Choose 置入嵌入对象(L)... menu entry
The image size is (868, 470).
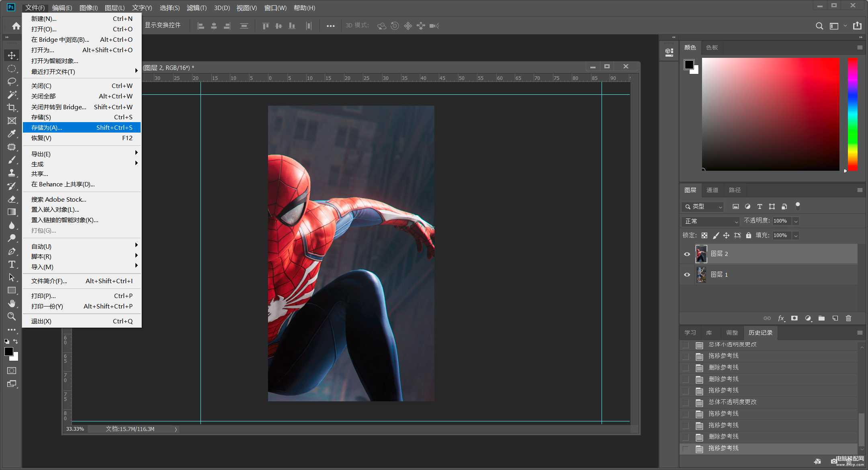(82, 209)
